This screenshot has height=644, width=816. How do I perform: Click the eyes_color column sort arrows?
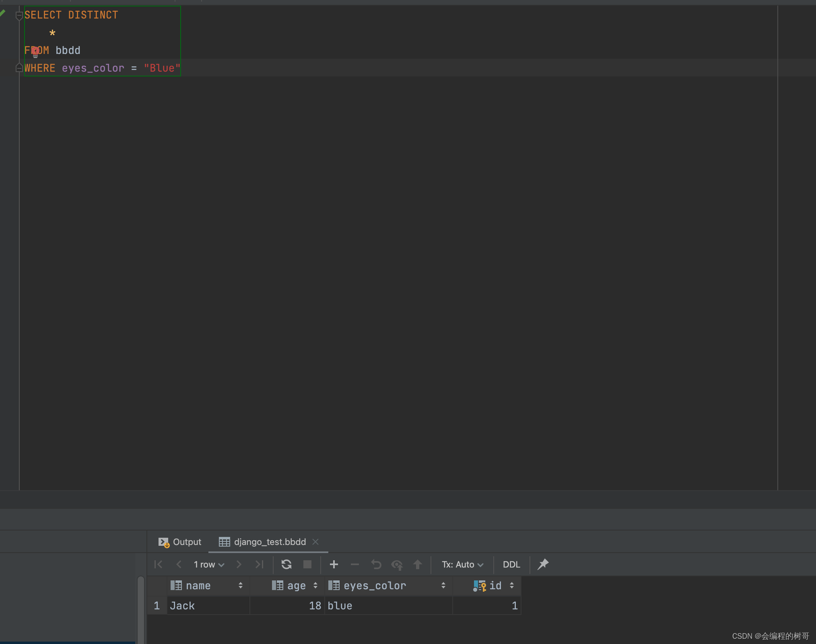(443, 586)
